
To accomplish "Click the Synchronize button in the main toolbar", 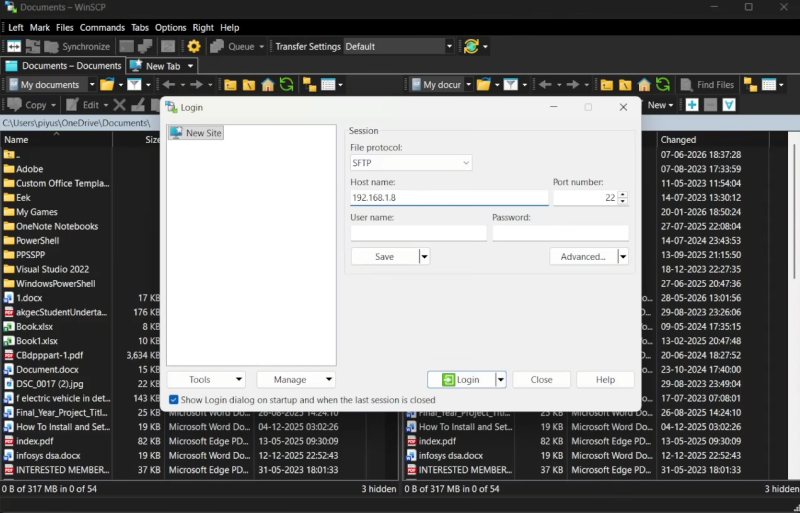I will [78, 46].
